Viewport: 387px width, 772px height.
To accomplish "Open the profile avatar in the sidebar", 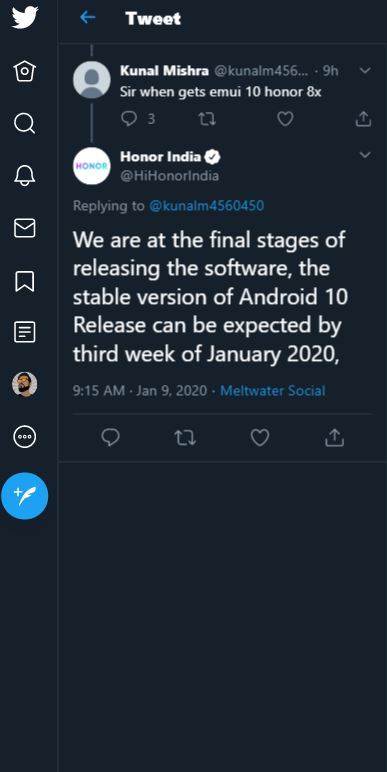I will pos(25,384).
